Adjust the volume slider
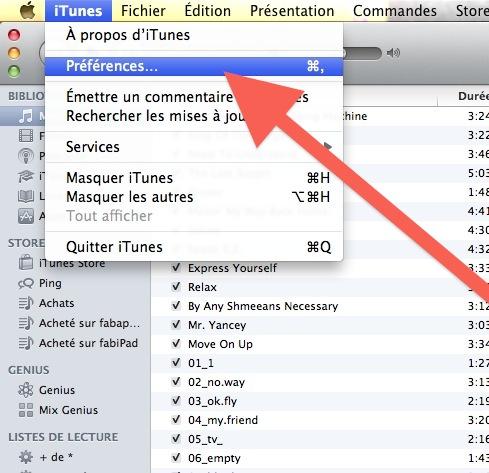This screenshot has height=473, width=489. (x=362, y=53)
